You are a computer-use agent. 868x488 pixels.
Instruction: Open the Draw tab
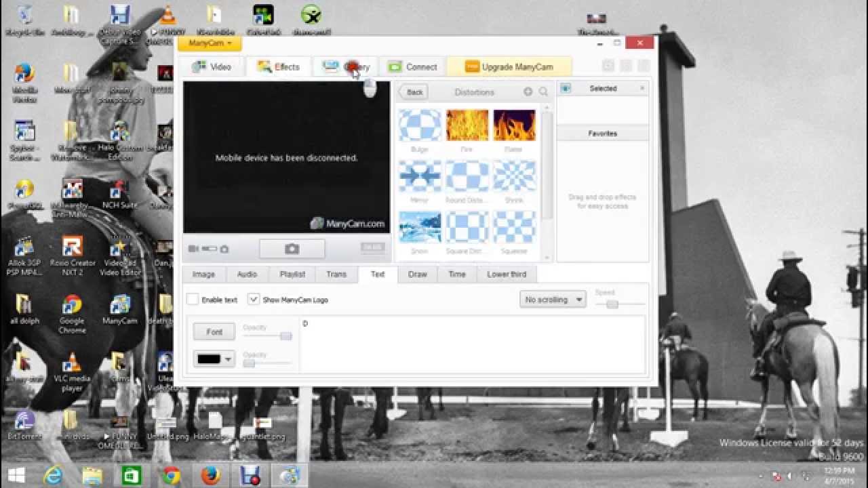click(418, 274)
